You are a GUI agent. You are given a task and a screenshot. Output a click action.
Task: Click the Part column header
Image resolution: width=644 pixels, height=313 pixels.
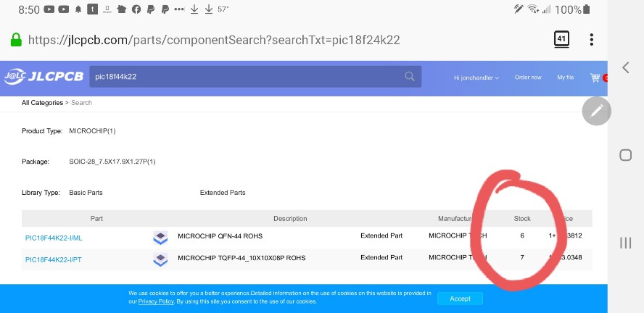pyautogui.click(x=96, y=219)
